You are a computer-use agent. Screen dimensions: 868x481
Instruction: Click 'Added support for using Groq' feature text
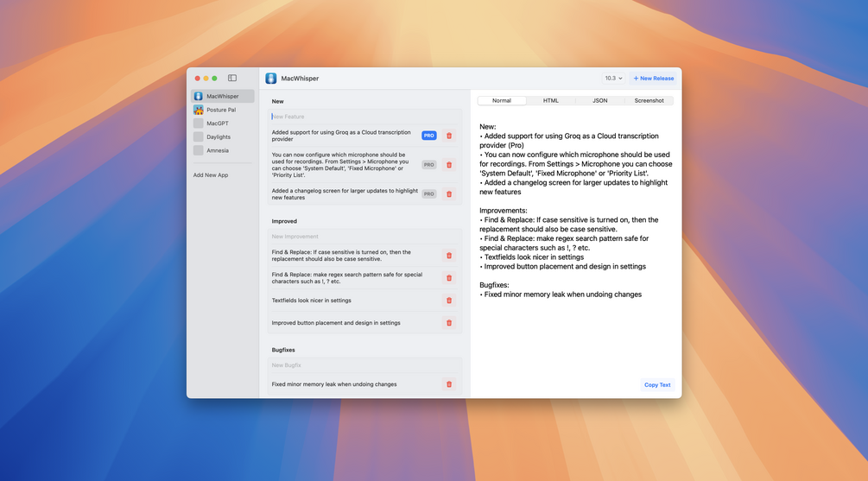click(x=341, y=136)
